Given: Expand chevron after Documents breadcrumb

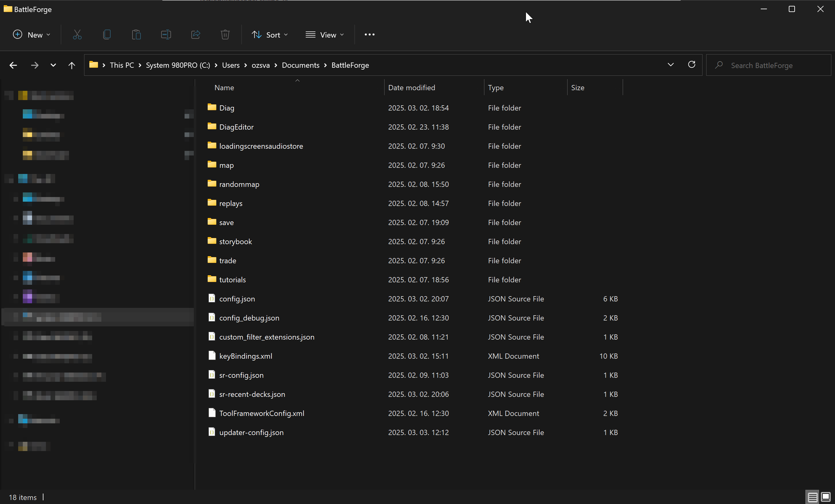Looking at the screenshot, I should pos(325,65).
